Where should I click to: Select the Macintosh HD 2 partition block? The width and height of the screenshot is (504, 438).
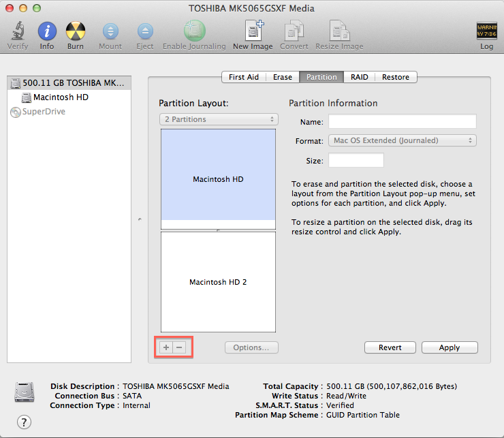pos(218,281)
